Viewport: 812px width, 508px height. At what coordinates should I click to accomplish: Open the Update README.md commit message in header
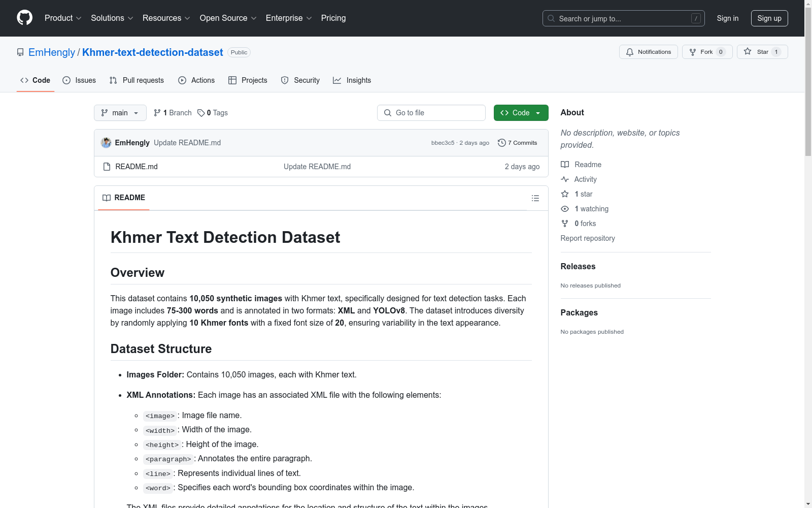click(x=187, y=143)
